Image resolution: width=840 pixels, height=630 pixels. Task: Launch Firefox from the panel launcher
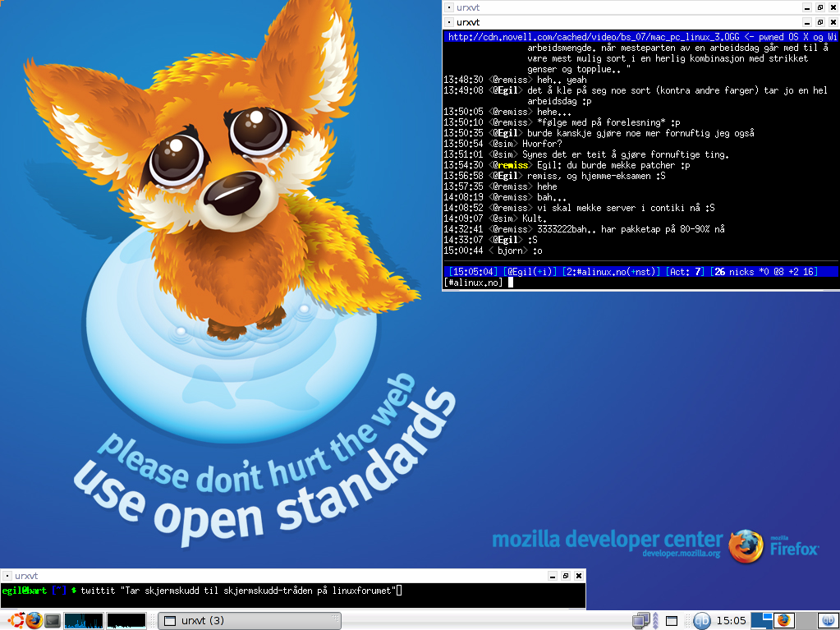click(34, 620)
